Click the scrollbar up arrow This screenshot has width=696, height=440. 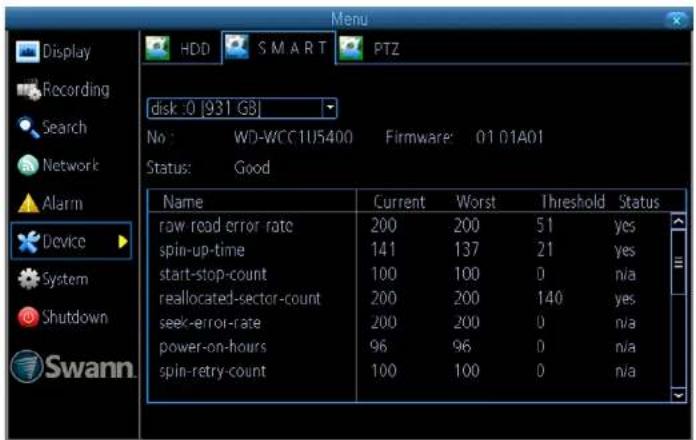pos(678,221)
